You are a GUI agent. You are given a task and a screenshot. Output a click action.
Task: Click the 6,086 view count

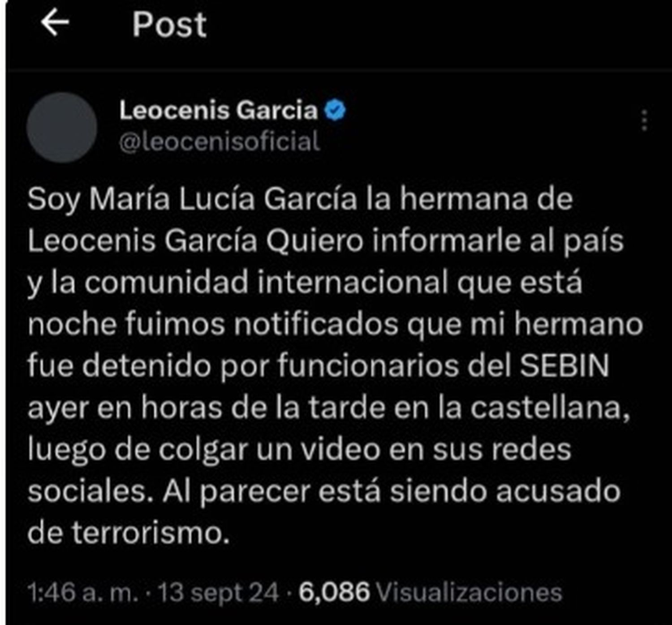point(334,592)
